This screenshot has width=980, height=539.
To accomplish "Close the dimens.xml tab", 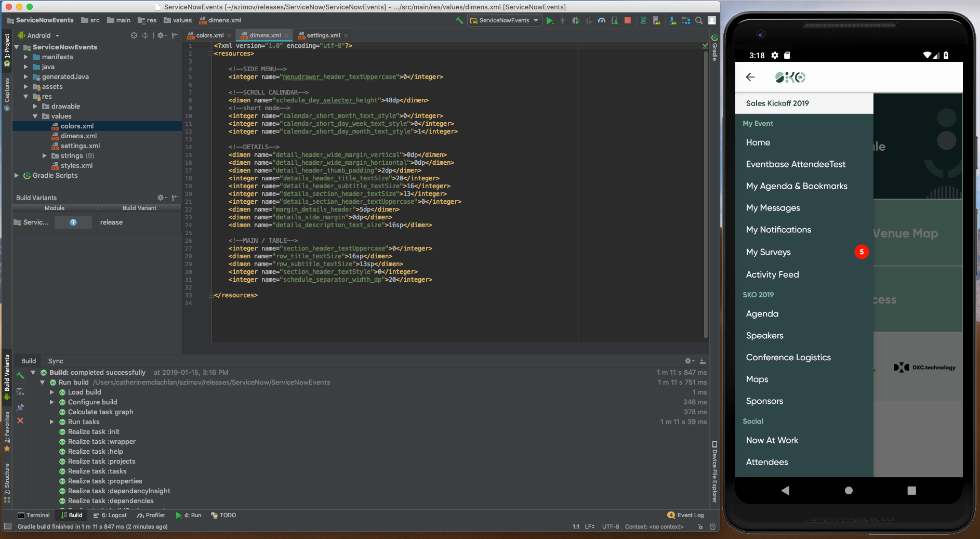I will tap(286, 35).
